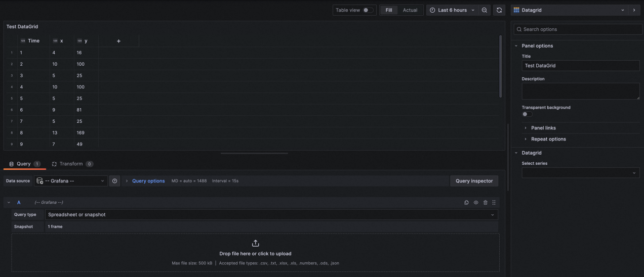644x277 pixels.
Task: Switch to Query tab
Action: pos(24,164)
